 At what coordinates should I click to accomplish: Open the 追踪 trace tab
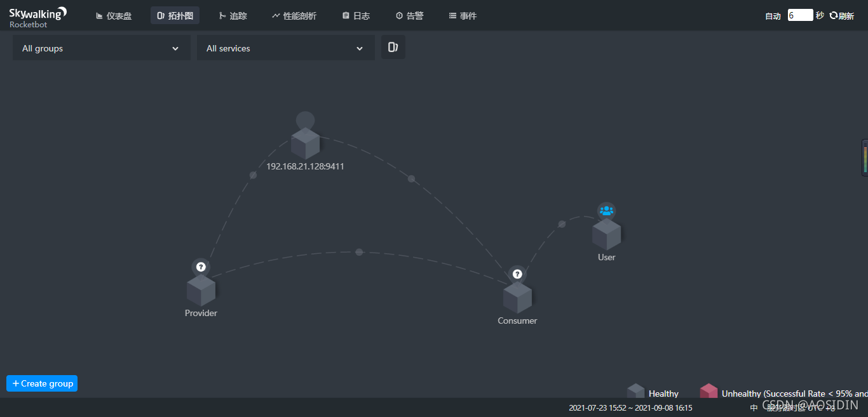click(x=233, y=16)
